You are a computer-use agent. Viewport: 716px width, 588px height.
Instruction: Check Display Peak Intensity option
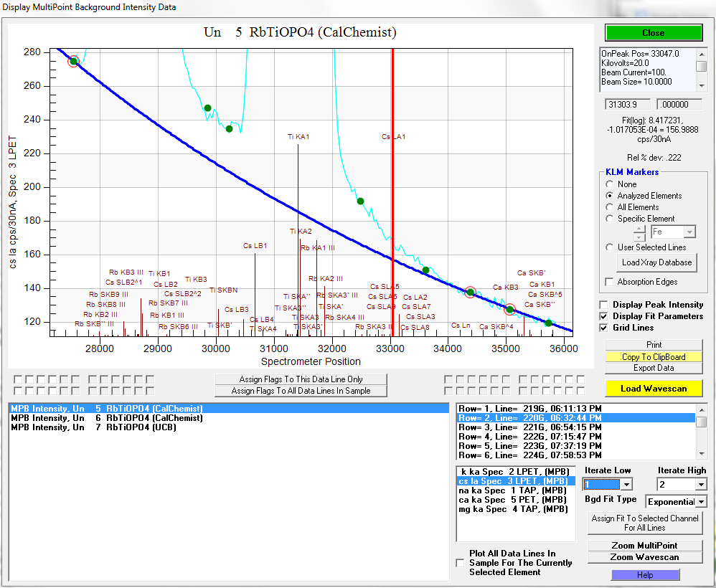coord(604,305)
